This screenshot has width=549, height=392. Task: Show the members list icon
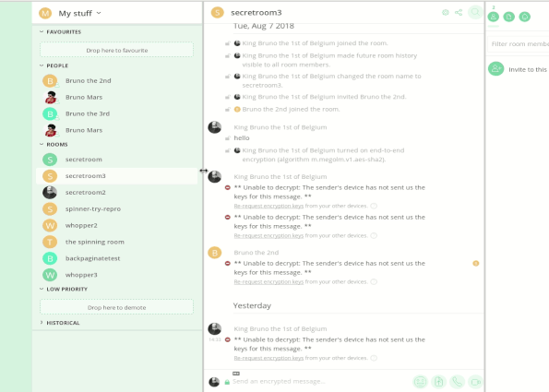coord(494,17)
